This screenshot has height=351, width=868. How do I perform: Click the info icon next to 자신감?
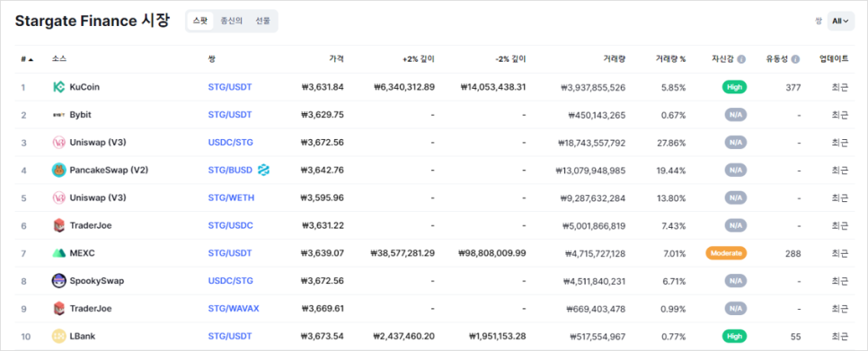742,59
